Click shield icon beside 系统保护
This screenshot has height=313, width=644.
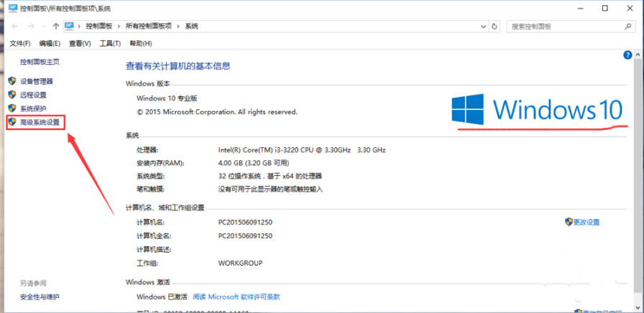(x=12, y=108)
